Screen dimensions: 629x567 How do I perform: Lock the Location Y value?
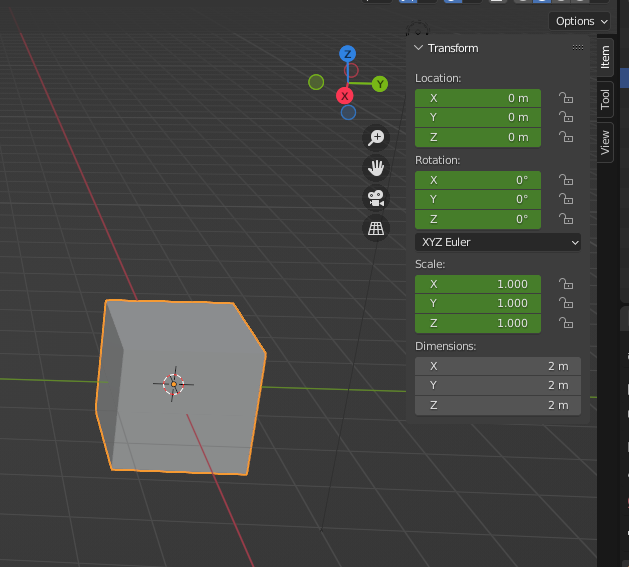tap(566, 117)
